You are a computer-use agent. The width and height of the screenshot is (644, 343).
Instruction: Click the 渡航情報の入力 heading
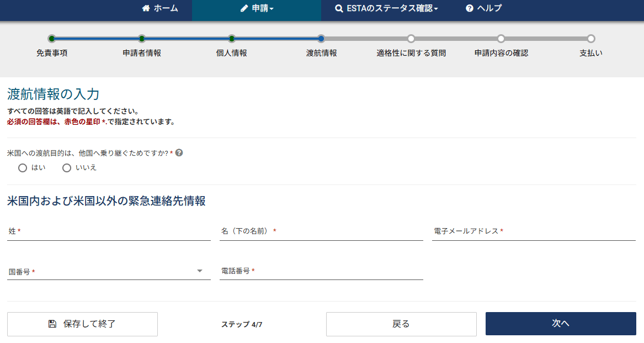pyautogui.click(x=54, y=94)
